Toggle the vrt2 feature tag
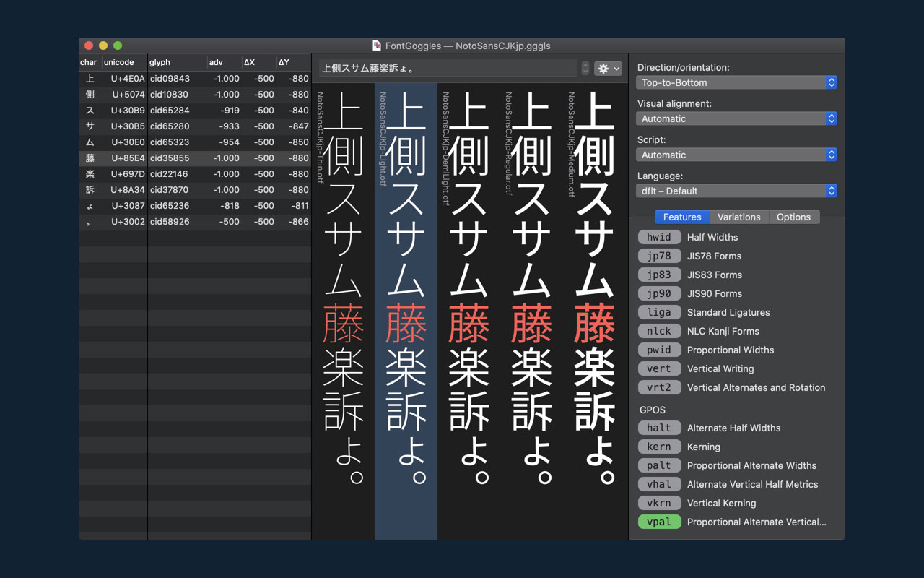The width and height of the screenshot is (924, 578). (659, 387)
